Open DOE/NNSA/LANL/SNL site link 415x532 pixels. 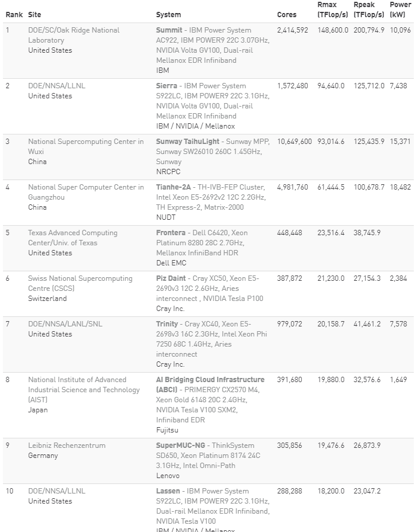click(65, 324)
